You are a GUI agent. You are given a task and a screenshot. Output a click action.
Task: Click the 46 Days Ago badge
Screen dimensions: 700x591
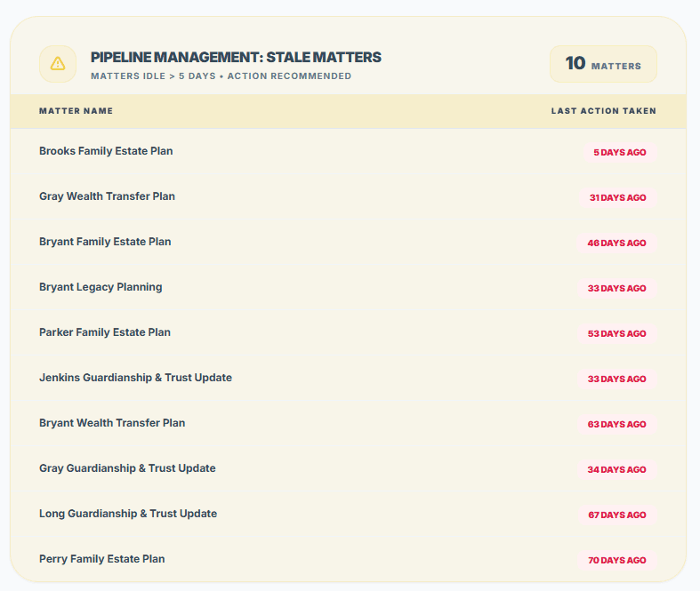tap(616, 244)
